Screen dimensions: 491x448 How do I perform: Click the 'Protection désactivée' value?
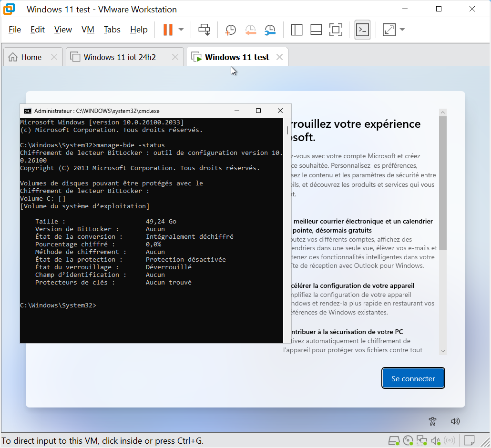tap(186, 260)
